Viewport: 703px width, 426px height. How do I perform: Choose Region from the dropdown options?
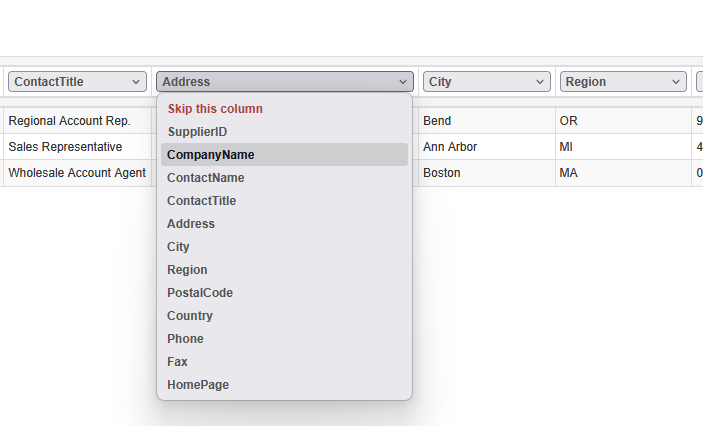pos(187,270)
